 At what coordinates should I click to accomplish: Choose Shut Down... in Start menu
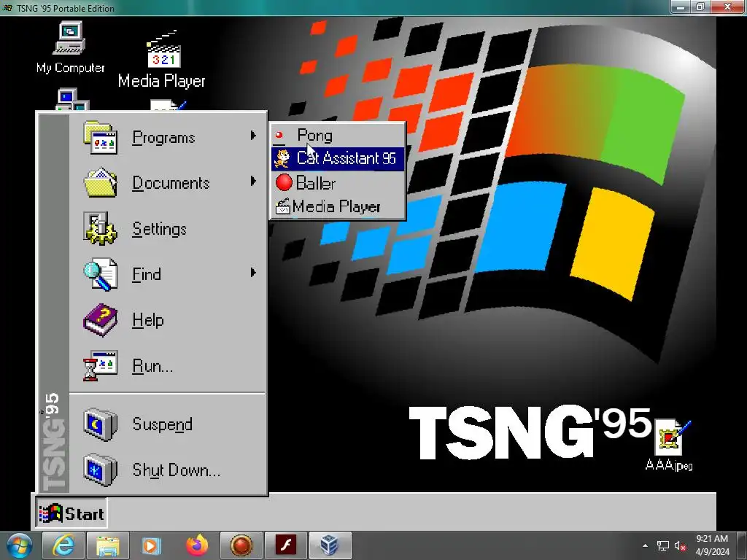(169, 470)
